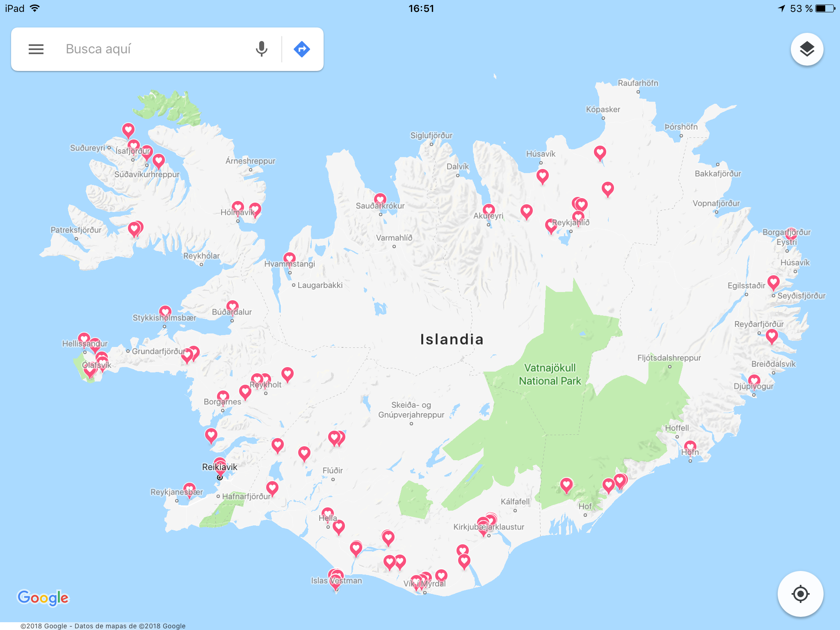Select the saved heart pin at Seyðisfjörður
This screenshot has width=840, height=630.
click(x=774, y=282)
